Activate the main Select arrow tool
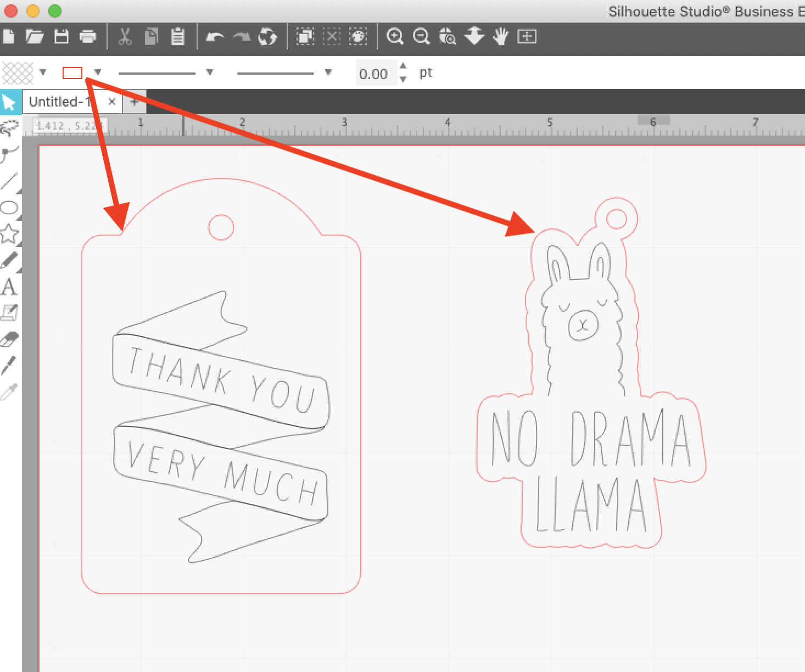805x672 pixels. coord(10,102)
